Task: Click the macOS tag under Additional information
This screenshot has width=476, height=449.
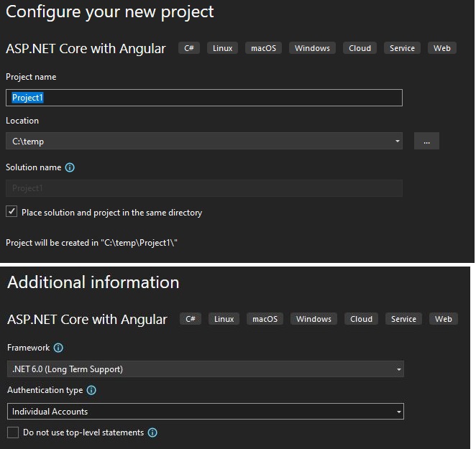Action: (265, 319)
